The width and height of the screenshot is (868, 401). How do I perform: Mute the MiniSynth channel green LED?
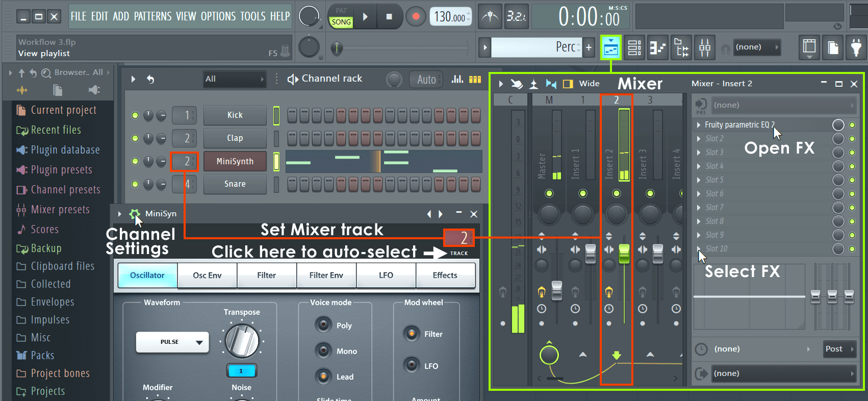[135, 161]
